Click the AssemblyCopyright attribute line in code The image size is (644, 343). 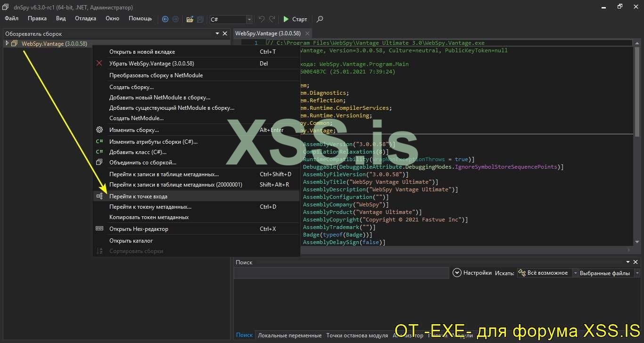coord(385,220)
